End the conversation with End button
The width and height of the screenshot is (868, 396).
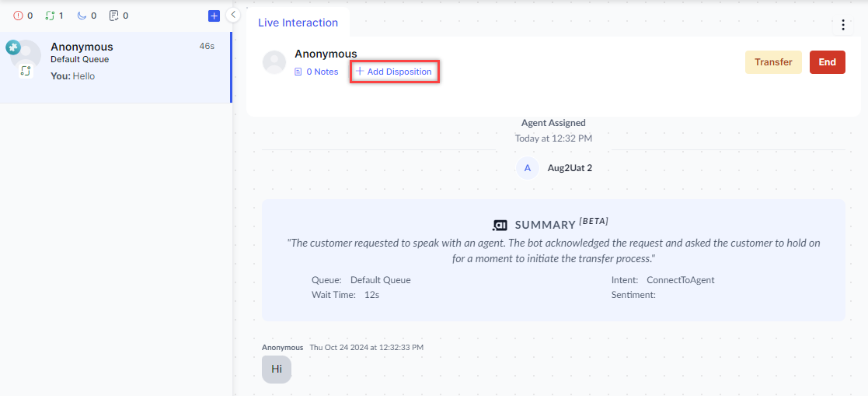pos(827,62)
